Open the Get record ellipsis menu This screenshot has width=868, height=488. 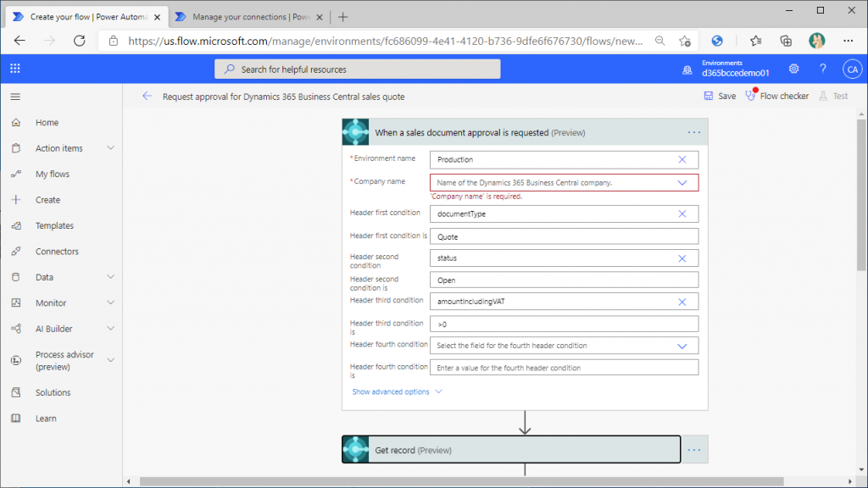(x=694, y=450)
